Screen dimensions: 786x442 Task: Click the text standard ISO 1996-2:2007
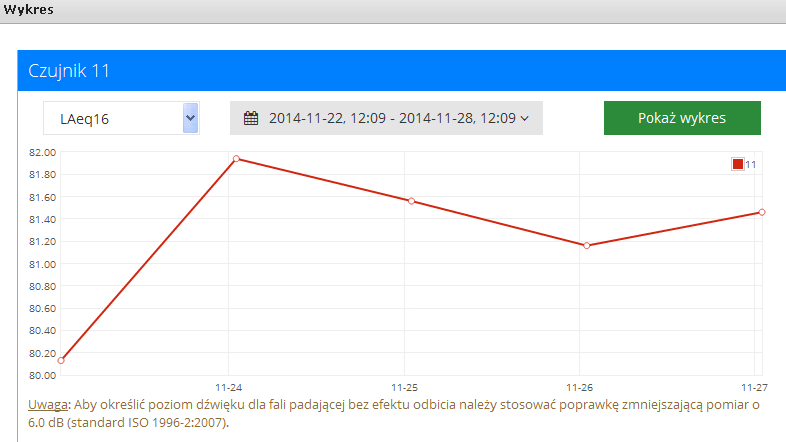pyautogui.click(x=148, y=422)
